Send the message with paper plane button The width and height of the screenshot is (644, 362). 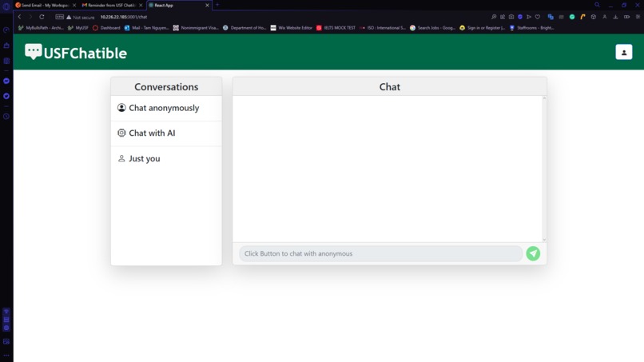tap(533, 253)
